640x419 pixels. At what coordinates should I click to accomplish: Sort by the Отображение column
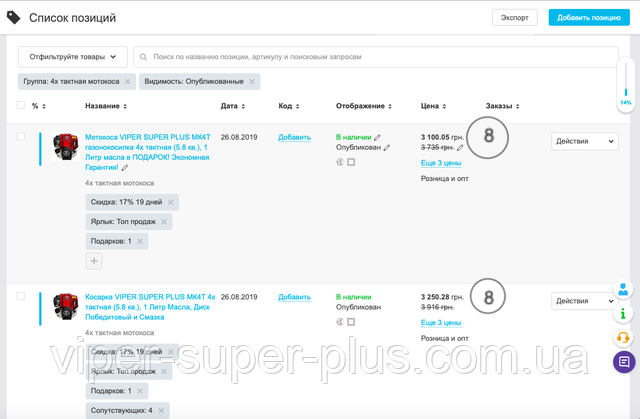[x=364, y=106]
